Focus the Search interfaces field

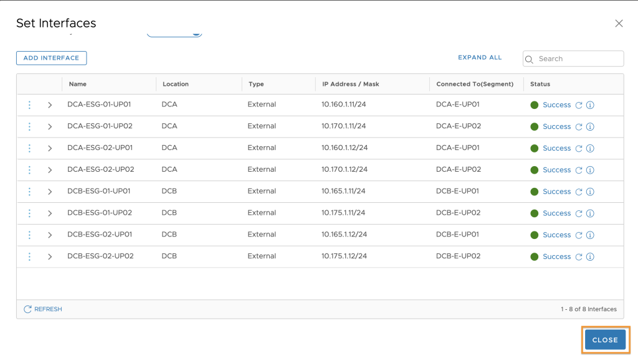tap(573, 58)
